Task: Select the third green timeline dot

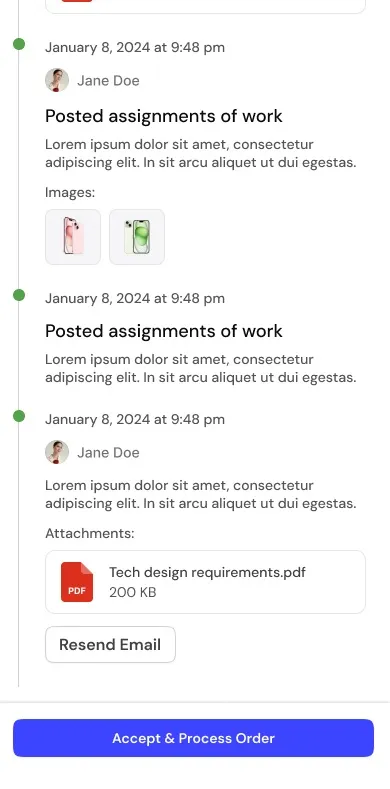Action: coord(19,416)
